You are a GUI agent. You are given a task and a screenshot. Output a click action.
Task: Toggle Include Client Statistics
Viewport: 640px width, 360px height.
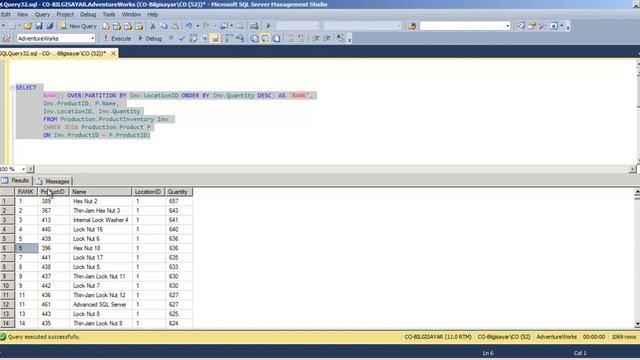coord(240,38)
